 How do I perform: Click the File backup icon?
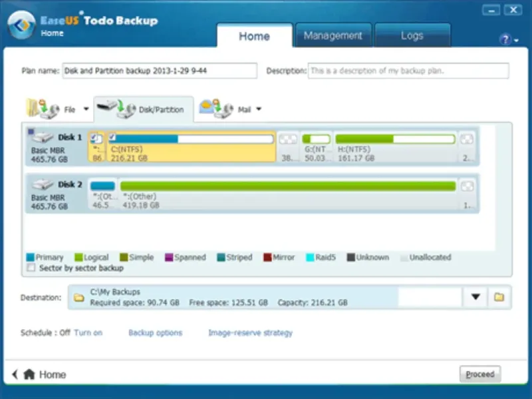coord(43,108)
